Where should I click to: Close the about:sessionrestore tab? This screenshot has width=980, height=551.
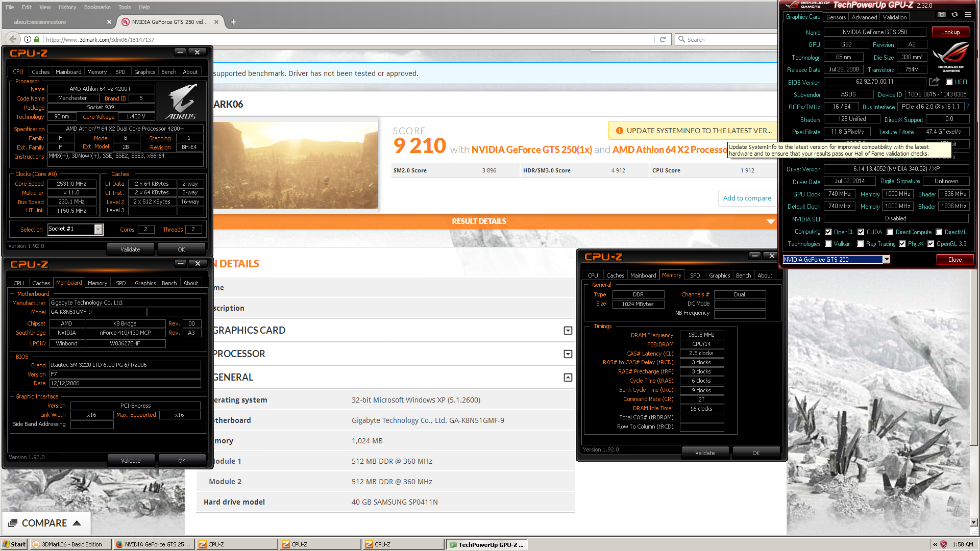pyautogui.click(x=109, y=22)
